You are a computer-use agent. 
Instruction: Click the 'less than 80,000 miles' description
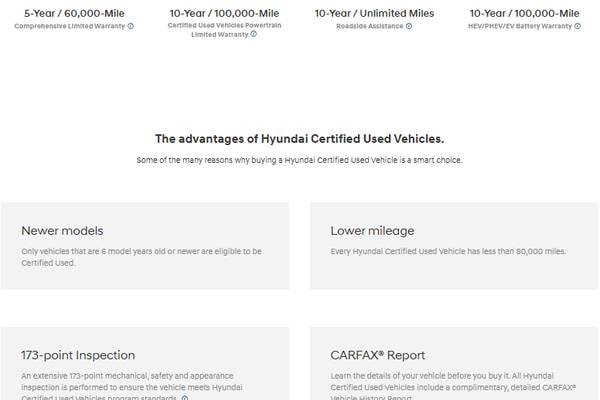point(448,251)
